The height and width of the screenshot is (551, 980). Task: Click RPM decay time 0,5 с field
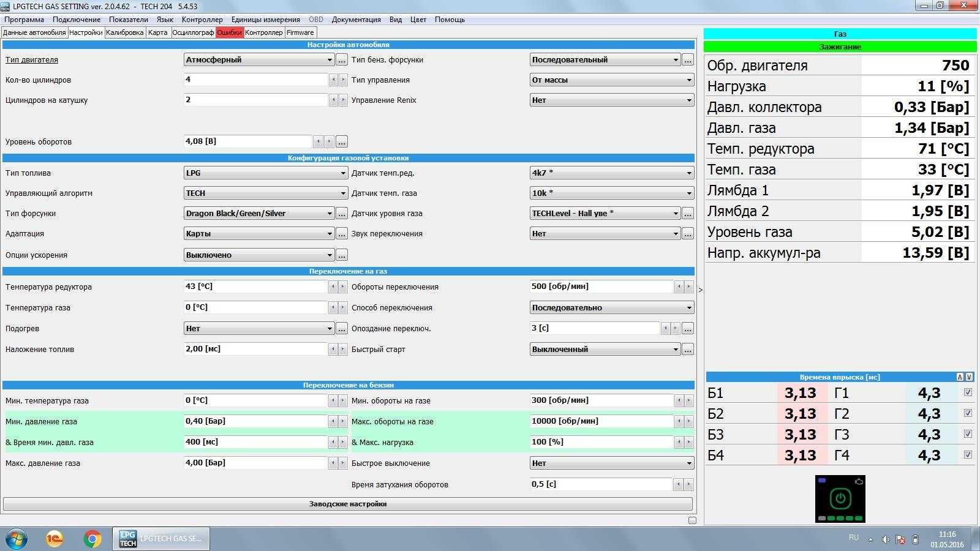601,484
